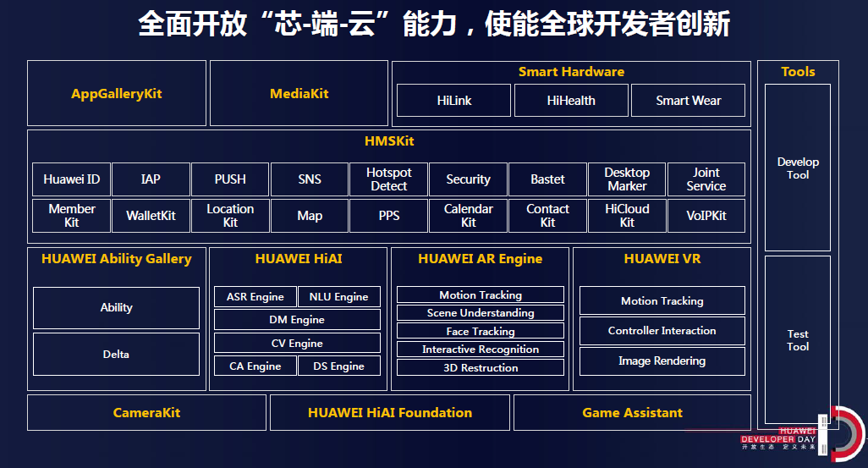Click the PPS box
This screenshot has width=868, height=468.
pos(388,216)
